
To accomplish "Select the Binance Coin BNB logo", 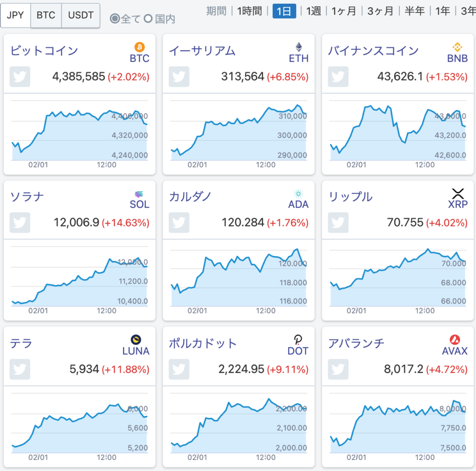I will [x=457, y=47].
